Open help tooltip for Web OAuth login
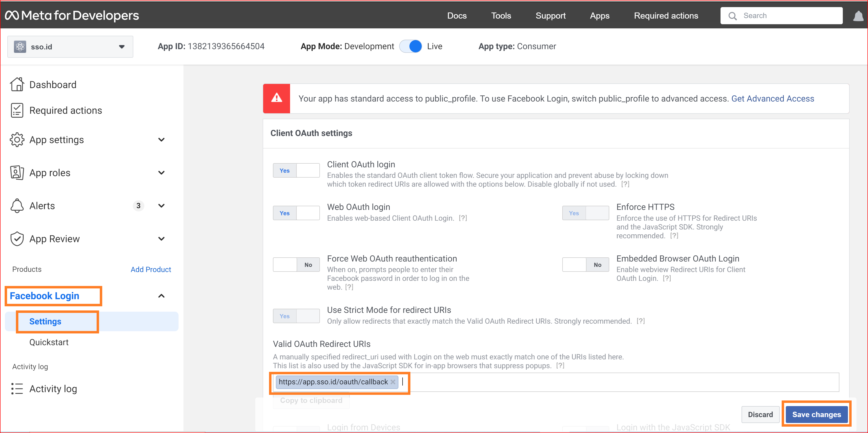Screen dimensions: 868x433 coord(463,218)
